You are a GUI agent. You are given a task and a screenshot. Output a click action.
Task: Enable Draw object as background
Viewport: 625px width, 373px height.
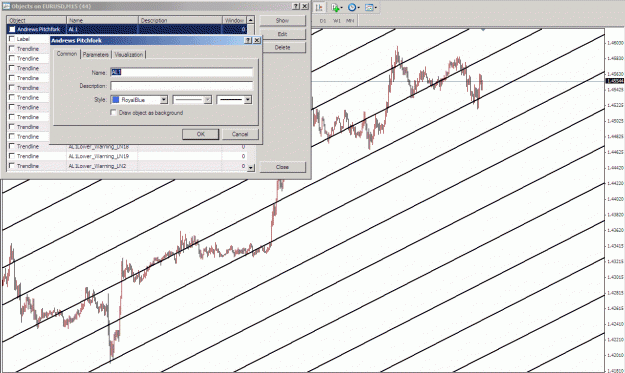pos(114,113)
